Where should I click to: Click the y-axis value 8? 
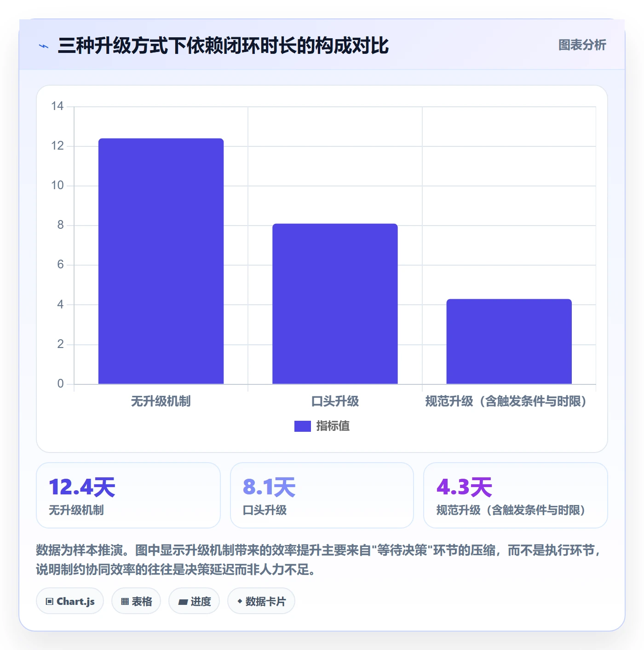60,225
